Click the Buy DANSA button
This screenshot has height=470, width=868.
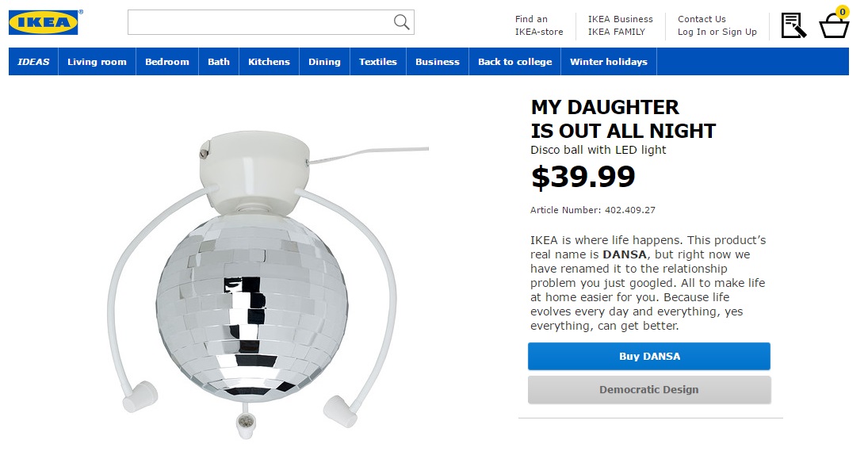click(648, 356)
